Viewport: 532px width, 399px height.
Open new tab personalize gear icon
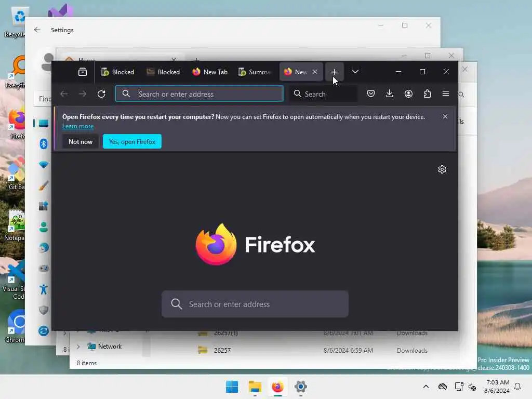(x=442, y=169)
